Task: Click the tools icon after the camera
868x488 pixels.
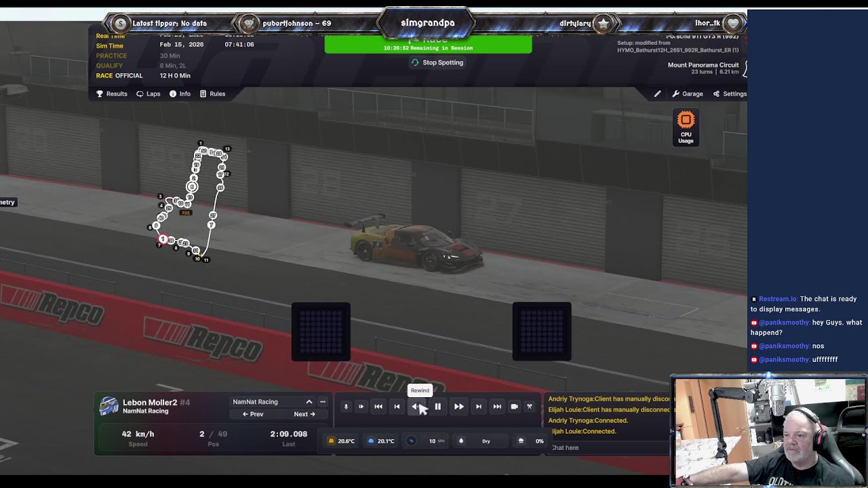Action: point(530,407)
